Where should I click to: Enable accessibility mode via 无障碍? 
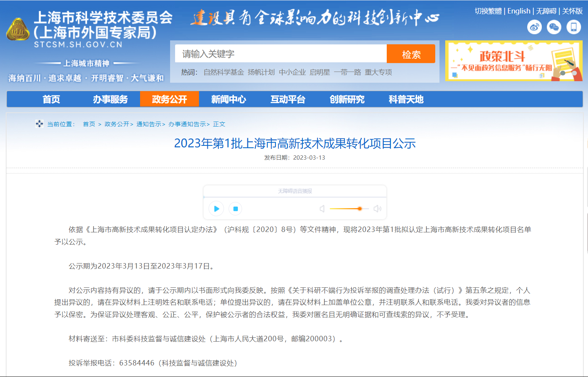click(546, 11)
